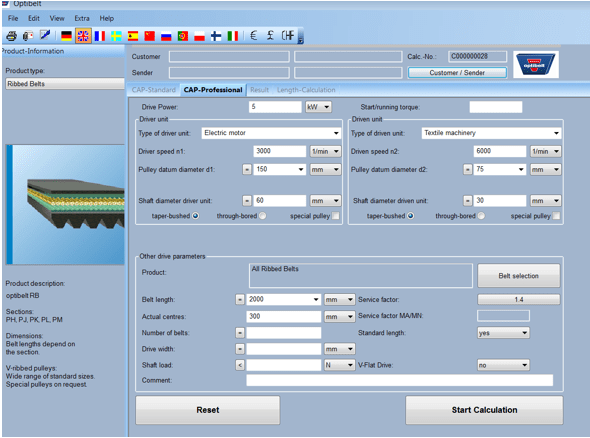
Task: Open the File menu
Action: click(x=13, y=18)
